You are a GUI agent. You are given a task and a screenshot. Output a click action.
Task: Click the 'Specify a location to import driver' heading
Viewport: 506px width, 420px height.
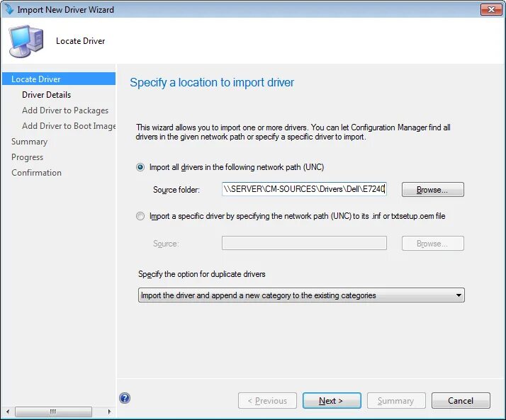pyautogui.click(x=212, y=83)
